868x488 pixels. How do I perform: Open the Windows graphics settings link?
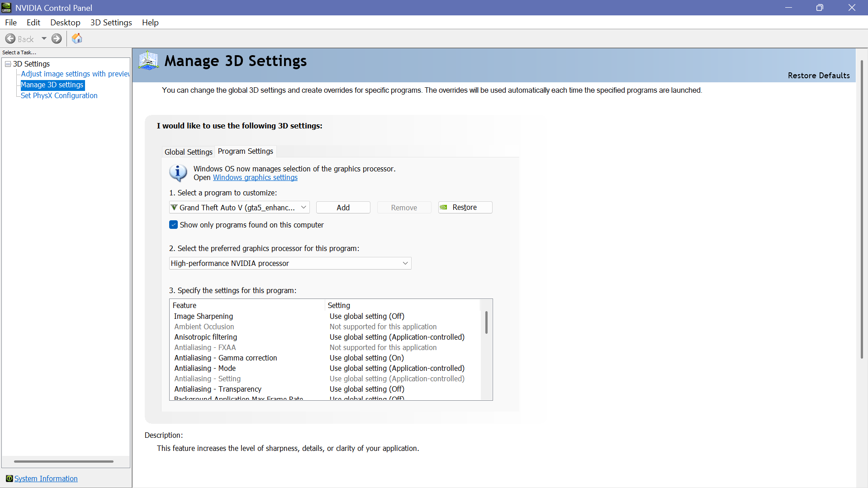click(x=255, y=178)
